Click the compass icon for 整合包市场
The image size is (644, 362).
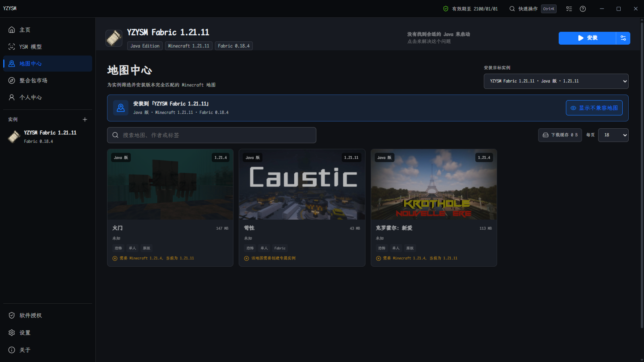(x=12, y=80)
